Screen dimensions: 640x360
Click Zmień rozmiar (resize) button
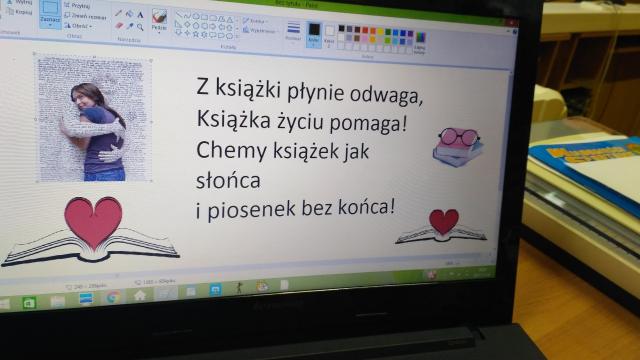click(x=85, y=17)
